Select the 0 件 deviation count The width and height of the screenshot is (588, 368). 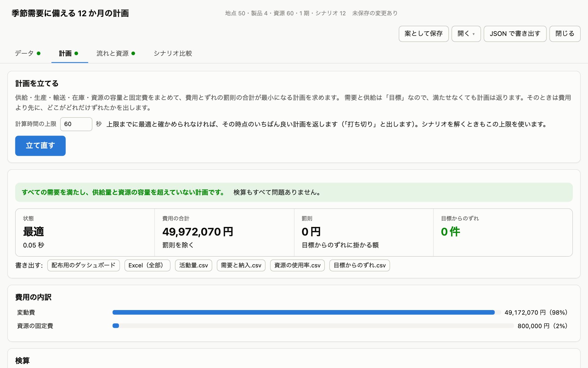coord(450,232)
